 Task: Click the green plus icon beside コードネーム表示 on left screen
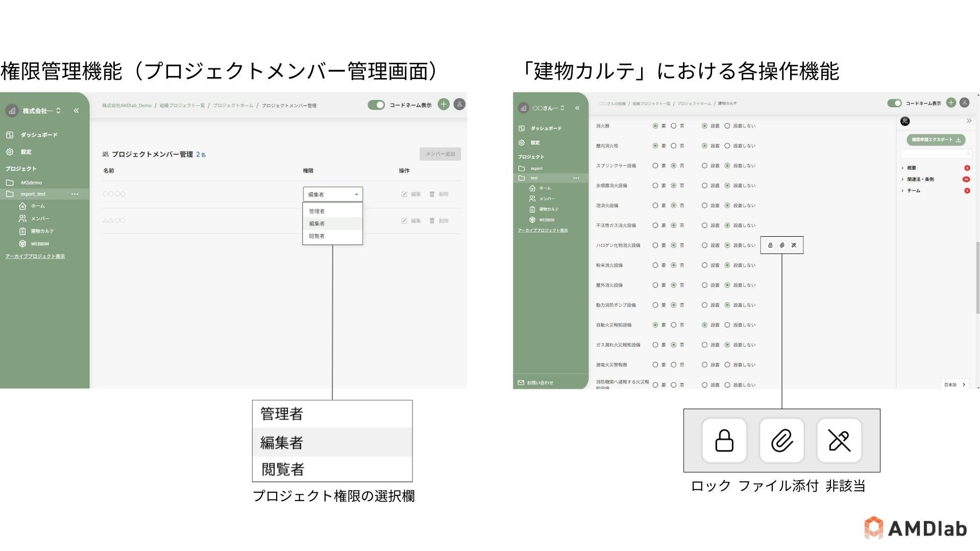(x=444, y=105)
